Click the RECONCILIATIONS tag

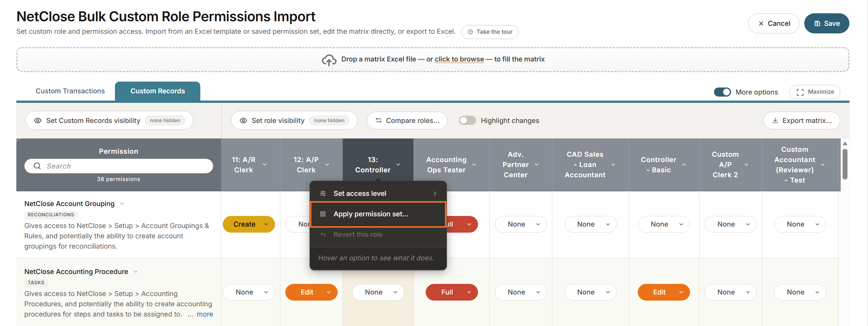pyautogui.click(x=51, y=215)
